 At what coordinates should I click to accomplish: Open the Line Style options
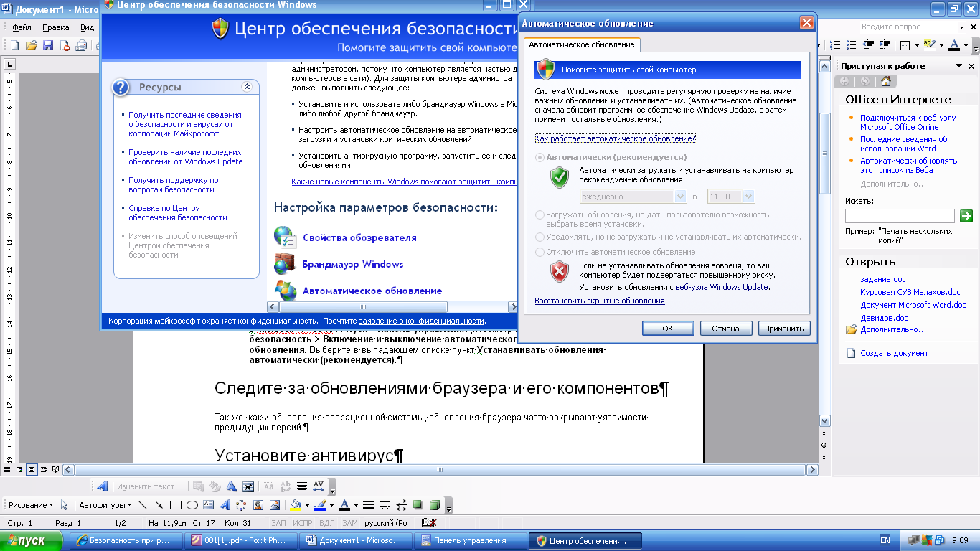click(368, 505)
